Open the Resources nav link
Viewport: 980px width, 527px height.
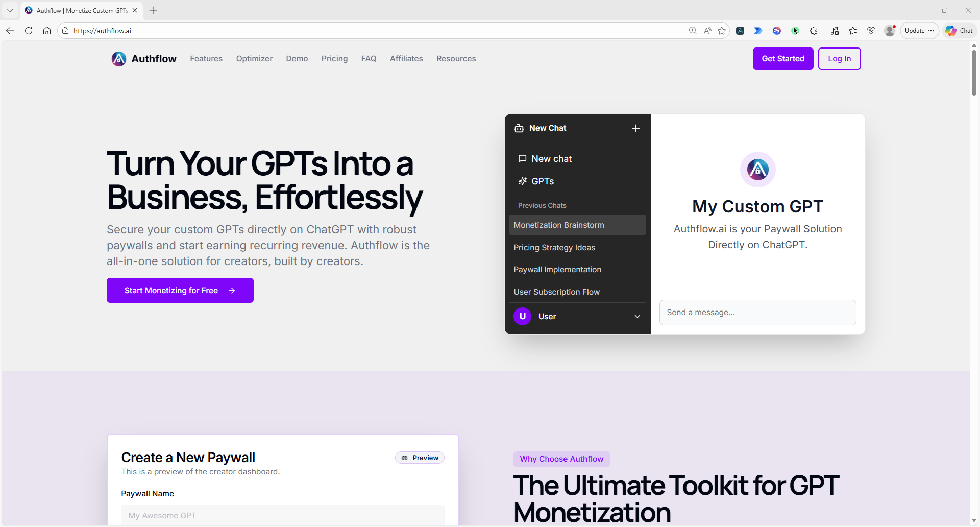(456, 59)
